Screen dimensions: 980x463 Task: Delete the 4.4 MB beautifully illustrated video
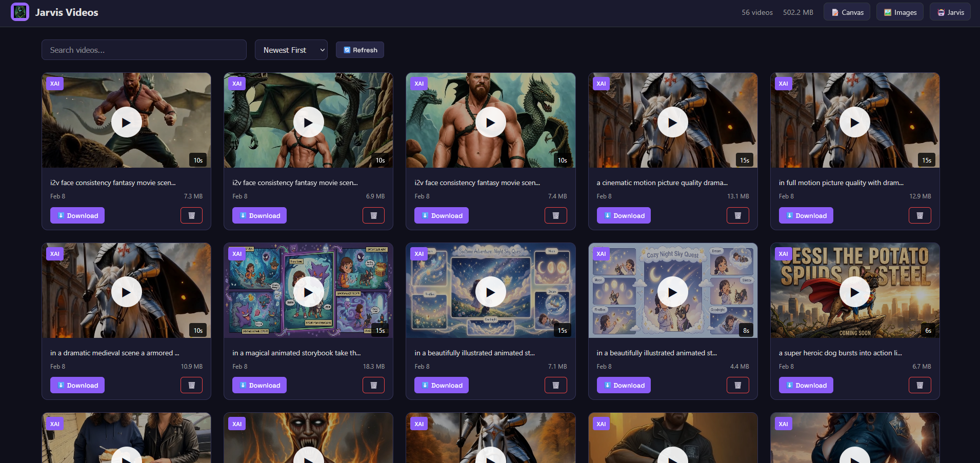(737, 385)
